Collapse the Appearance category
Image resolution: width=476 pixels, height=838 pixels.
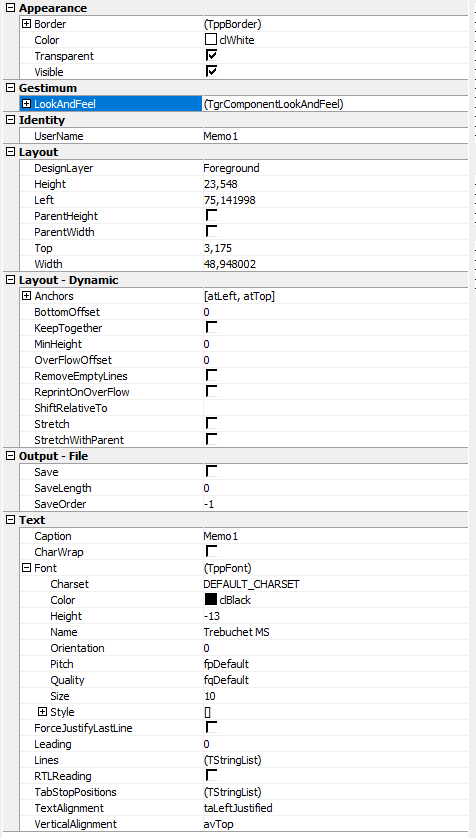[10, 8]
